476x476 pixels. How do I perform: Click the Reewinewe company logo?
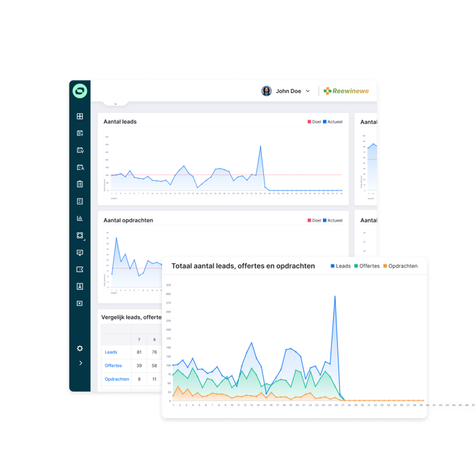(346, 91)
